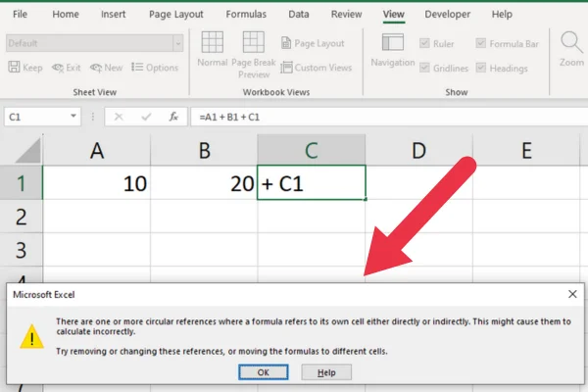This screenshot has width=588, height=392.
Task: Select row 3 header
Action: tap(22, 250)
